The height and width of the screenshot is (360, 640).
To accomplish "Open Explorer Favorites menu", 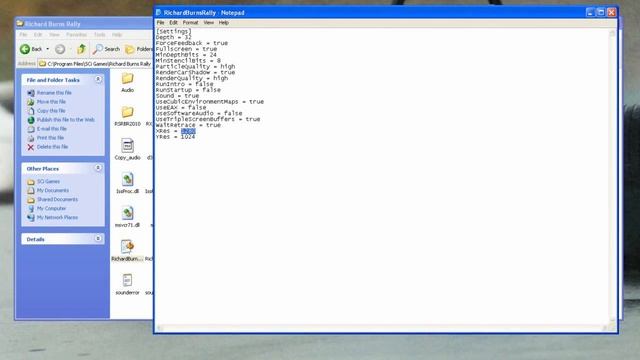I will [76, 35].
